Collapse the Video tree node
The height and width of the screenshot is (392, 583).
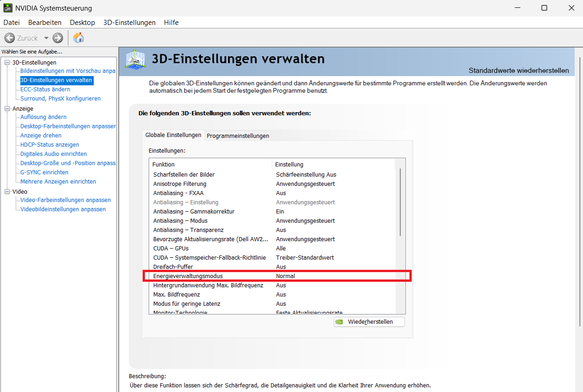pyautogui.click(x=7, y=191)
